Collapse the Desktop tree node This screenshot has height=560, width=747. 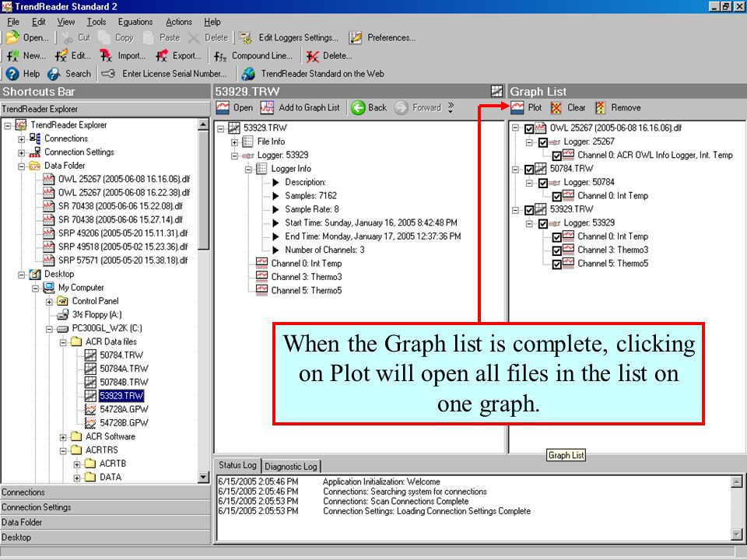click(x=22, y=275)
